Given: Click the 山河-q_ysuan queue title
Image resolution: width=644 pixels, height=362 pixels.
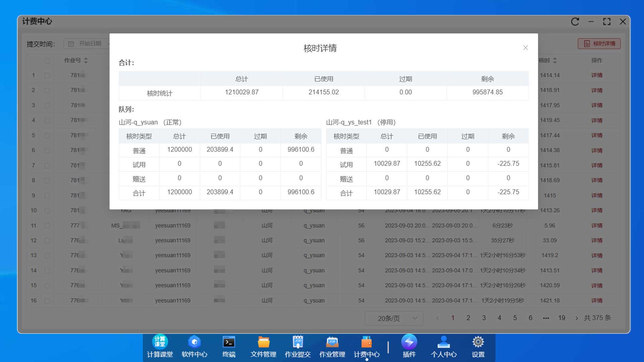Looking at the screenshot, I should point(150,122).
